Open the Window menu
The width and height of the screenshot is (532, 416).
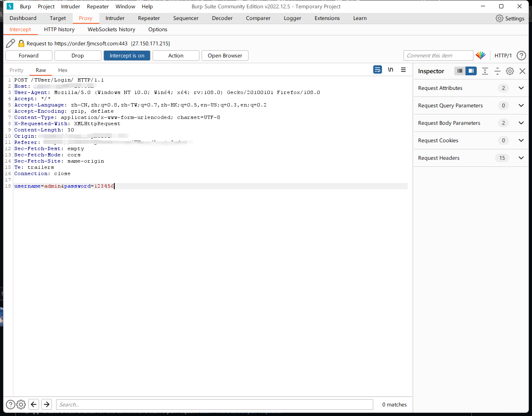125,6
